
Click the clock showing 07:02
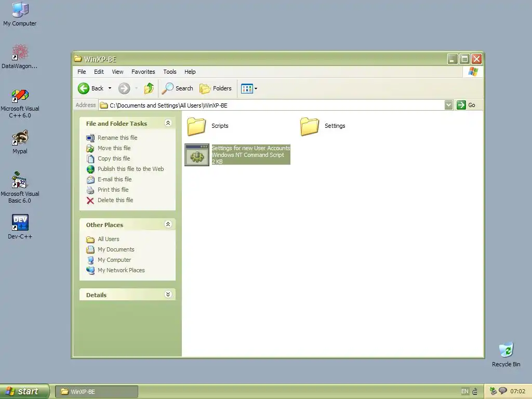click(x=518, y=392)
